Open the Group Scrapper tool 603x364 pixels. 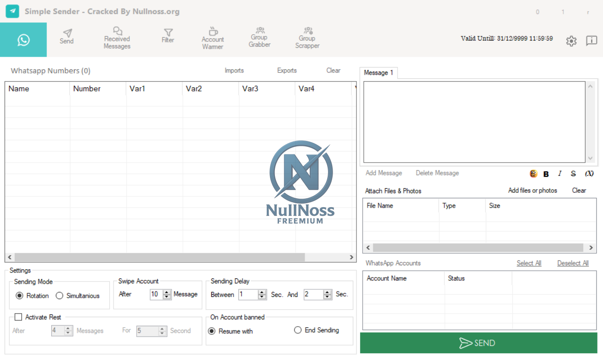click(307, 38)
